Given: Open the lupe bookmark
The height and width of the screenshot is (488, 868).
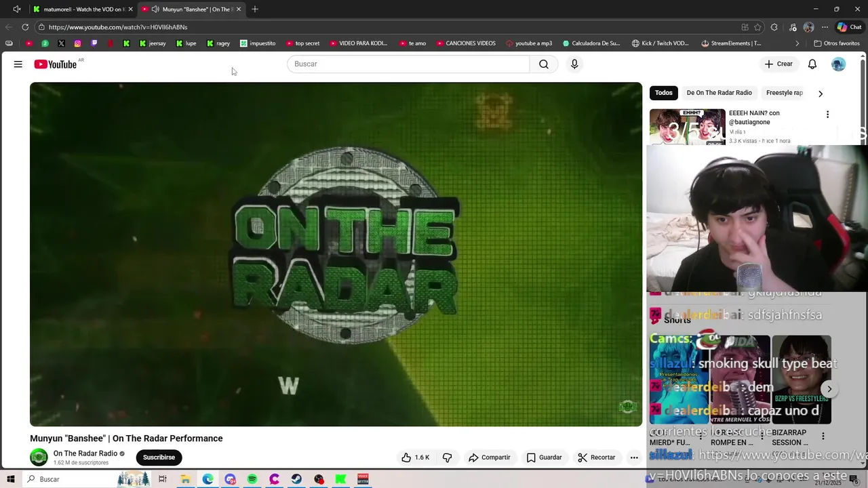Looking at the screenshot, I should [x=186, y=43].
